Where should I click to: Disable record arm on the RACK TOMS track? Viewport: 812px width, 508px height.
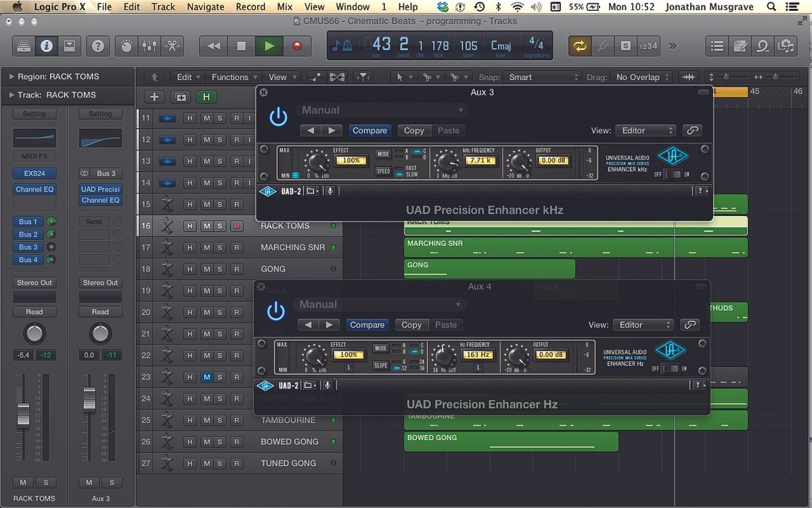[x=238, y=226]
